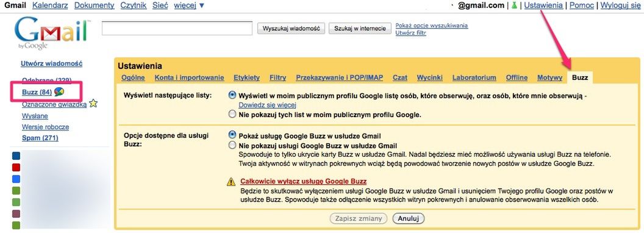Click the yellow star icon by Oznaczone gwiazdką
Screen dimensions: 644x233
point(93,104)
